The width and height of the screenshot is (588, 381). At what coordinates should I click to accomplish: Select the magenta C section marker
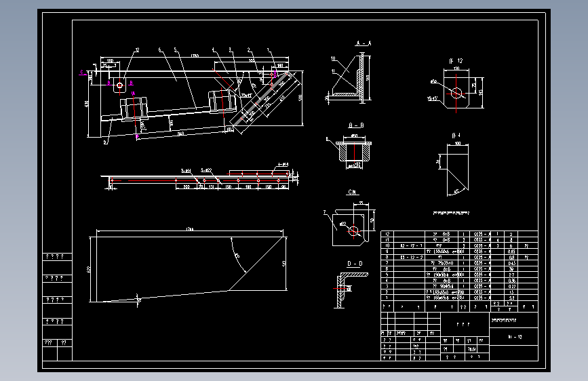pyautogui.click(x=82, y=73)
